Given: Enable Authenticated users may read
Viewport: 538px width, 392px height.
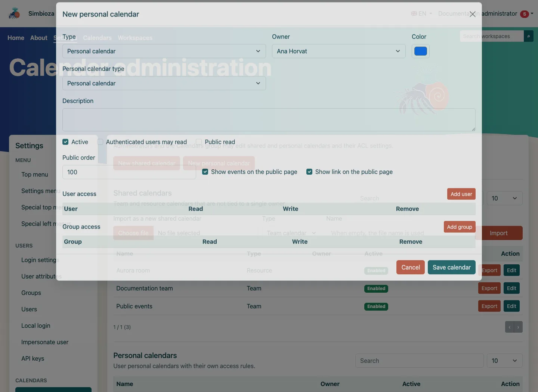Looking at the screenshot, I should pyautogui.click(x=100, y=142).
